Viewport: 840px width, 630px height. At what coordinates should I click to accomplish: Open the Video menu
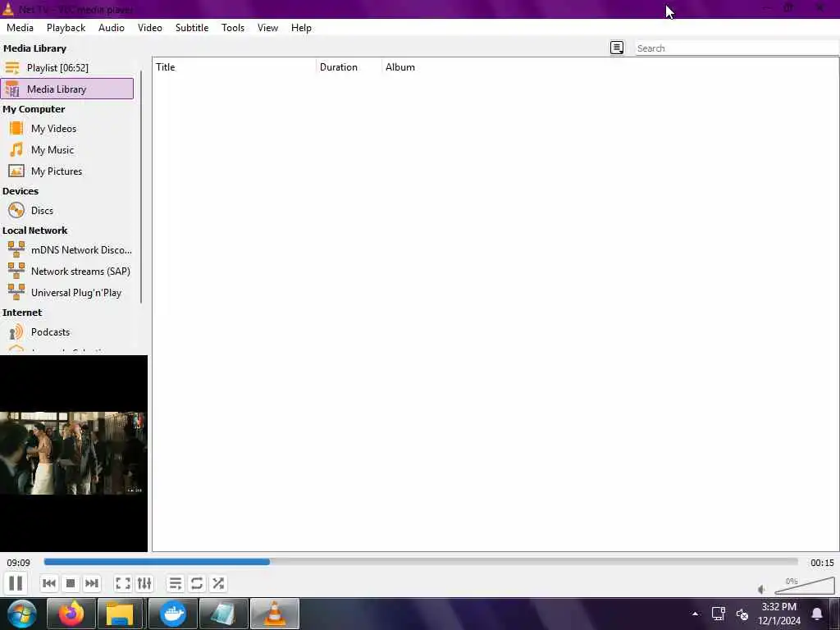150,28
